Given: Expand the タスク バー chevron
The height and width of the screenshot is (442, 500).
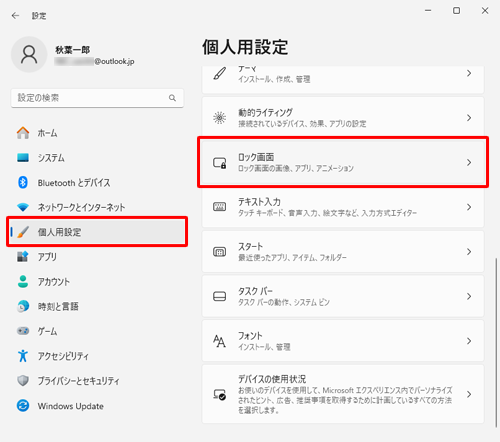Looking at the screenshot, I should pyautogui.click(x=469, y=296).
